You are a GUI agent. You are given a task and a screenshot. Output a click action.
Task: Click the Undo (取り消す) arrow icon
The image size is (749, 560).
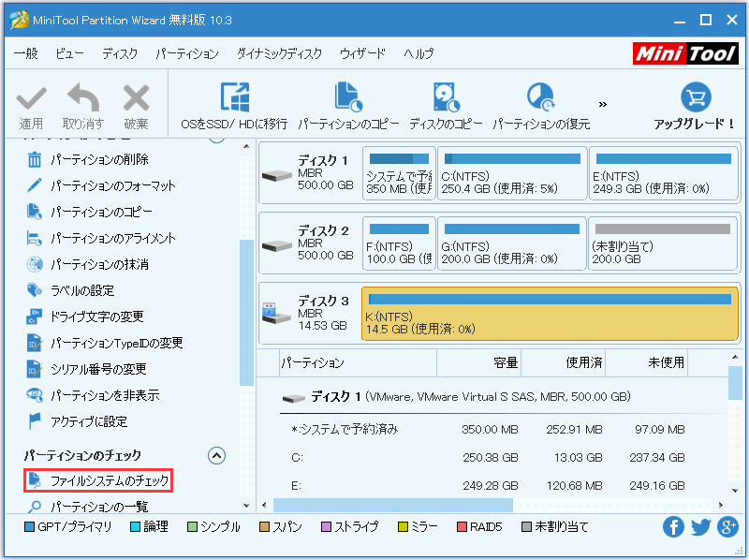point(83,97)
